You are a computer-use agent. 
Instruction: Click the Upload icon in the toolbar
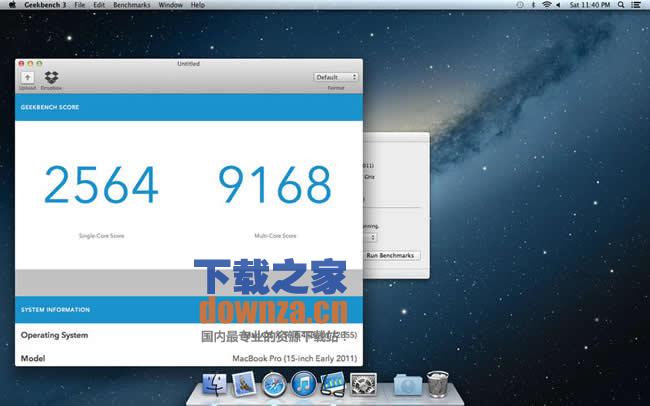tap(28, 78)
